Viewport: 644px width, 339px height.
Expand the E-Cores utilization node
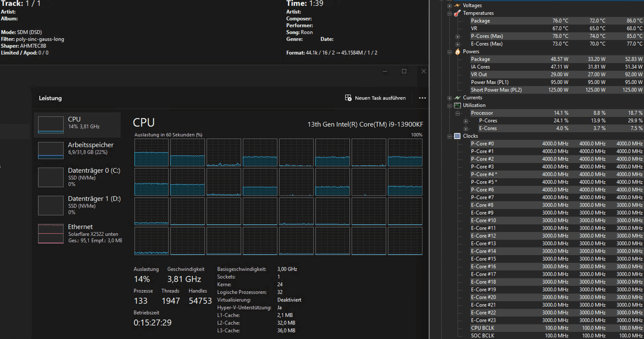(466, 129)
